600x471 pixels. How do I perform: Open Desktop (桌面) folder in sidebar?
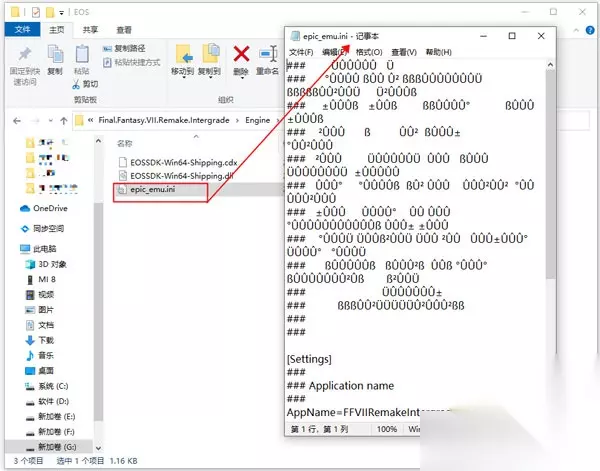tap(40, 371)
